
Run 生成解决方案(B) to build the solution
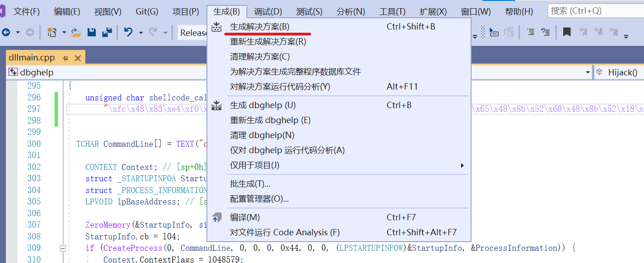tap(260, 26)
